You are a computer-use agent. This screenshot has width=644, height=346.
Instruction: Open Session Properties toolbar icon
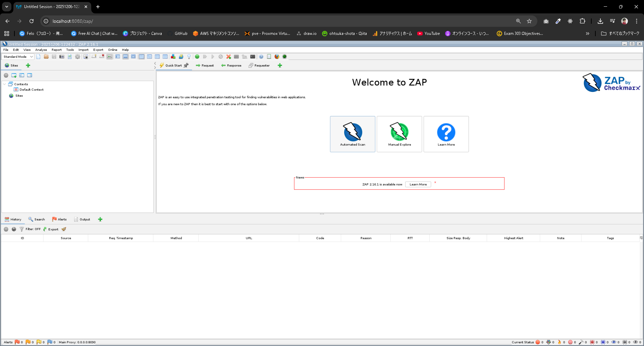[x=70, y=57]
